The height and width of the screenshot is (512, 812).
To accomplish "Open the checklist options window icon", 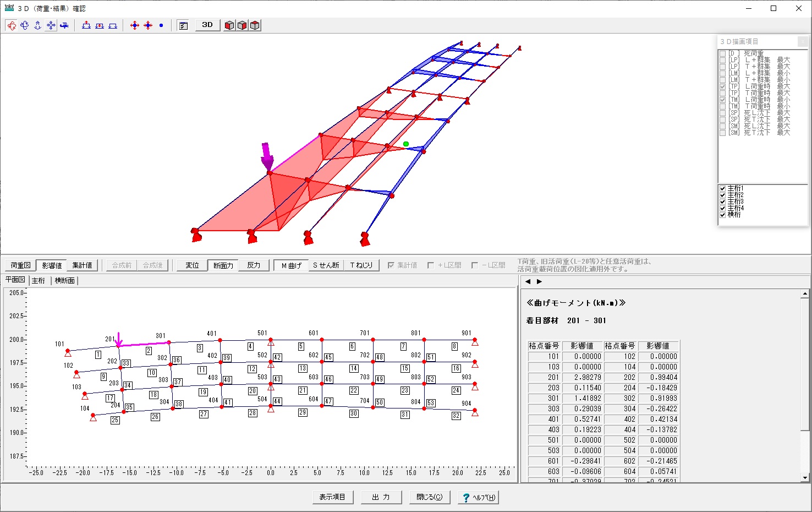I will pos(184,25).
